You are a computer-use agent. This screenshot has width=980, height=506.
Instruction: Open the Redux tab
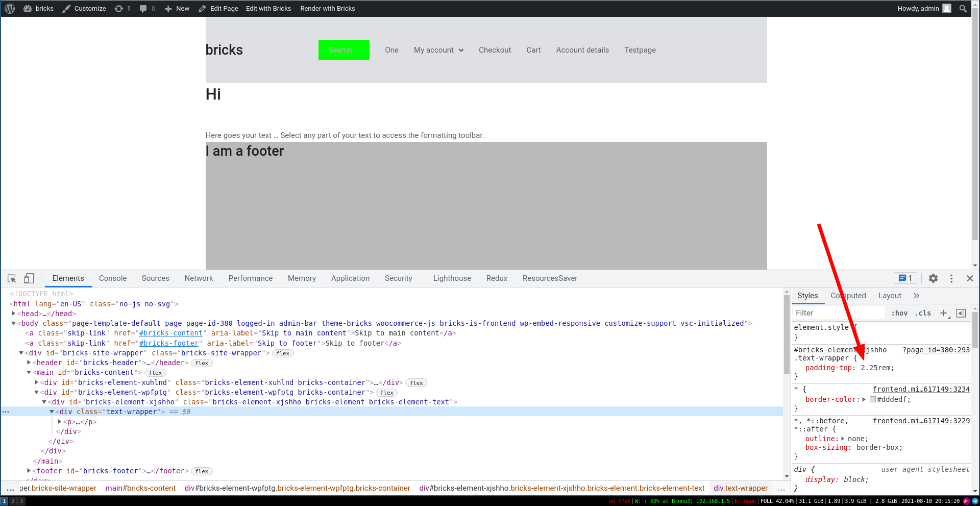(497, 278)
